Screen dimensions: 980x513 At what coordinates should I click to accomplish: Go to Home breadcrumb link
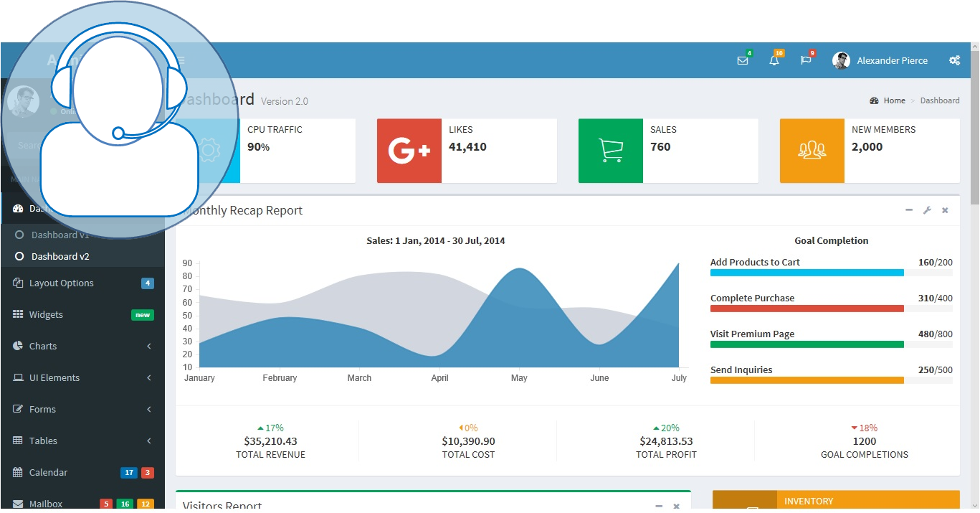click(894, 100)
